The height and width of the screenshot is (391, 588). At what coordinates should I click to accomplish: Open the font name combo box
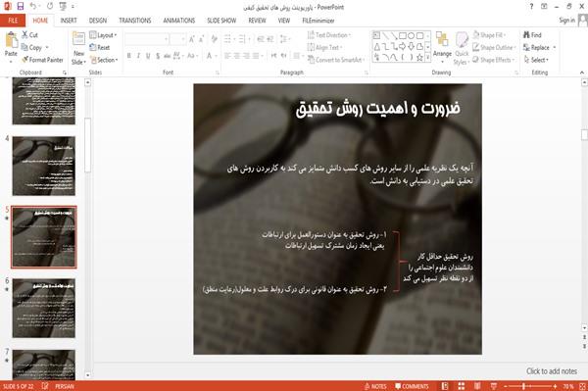click(x=147, y=39)
